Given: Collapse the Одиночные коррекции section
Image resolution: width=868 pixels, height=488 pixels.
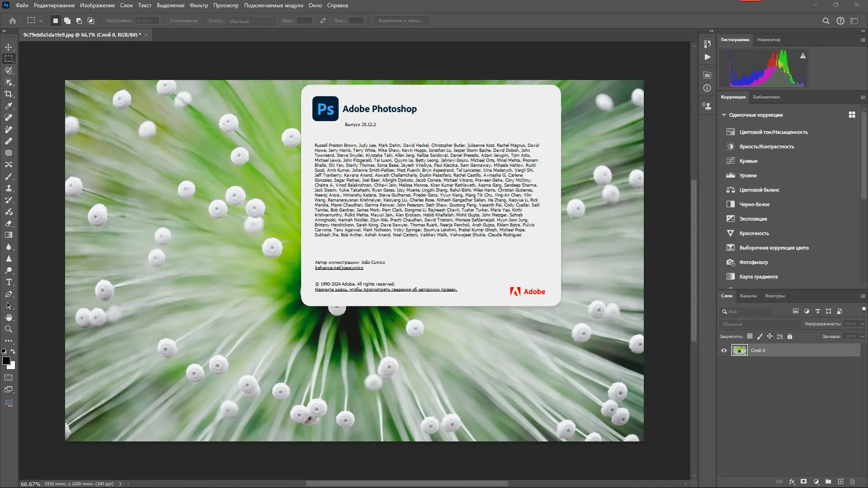Looking at the screenshot, I should click(x=724, y=115).
